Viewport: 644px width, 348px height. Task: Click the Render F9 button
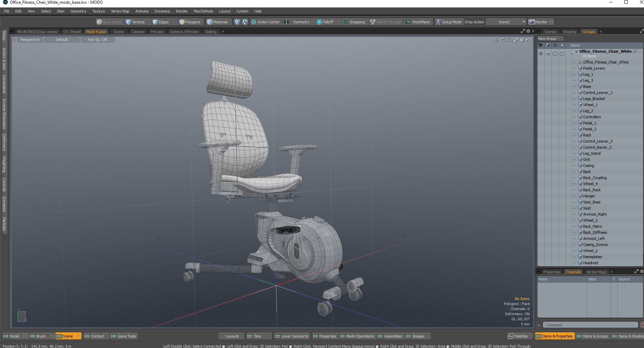point(541,22)
